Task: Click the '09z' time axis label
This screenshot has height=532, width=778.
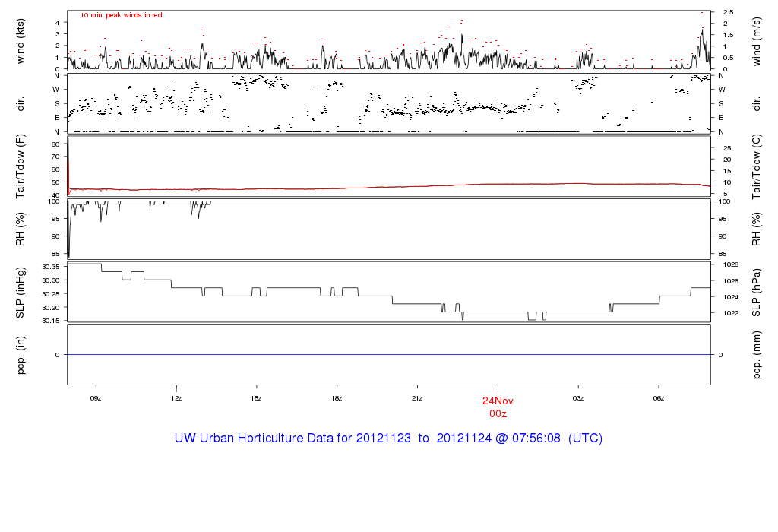Action: [x=96, y=398]
